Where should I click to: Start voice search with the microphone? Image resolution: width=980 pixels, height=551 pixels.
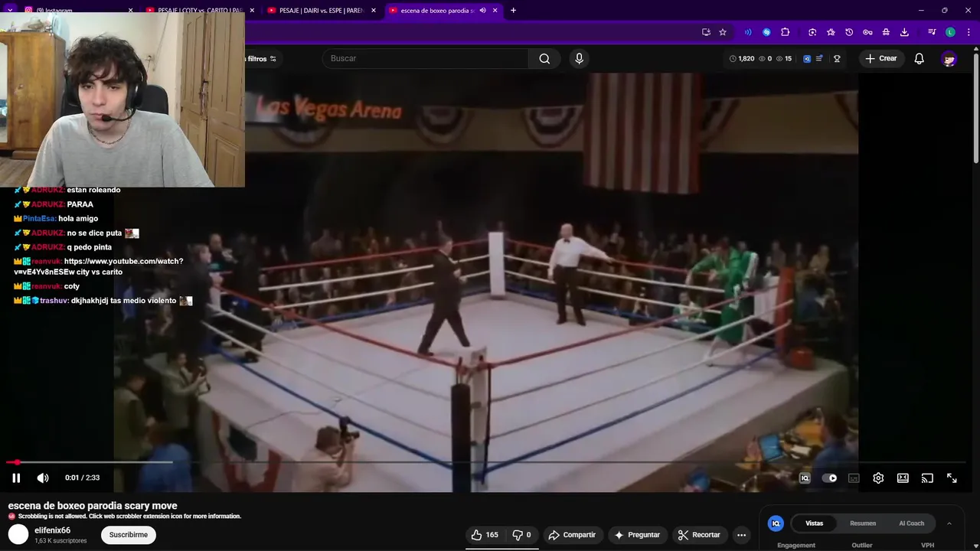579,58
